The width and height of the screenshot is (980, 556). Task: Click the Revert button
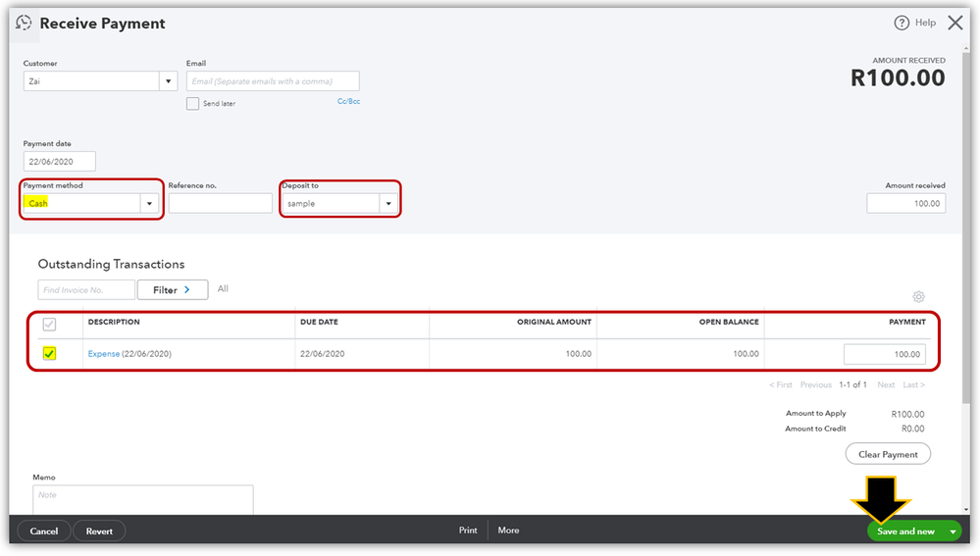pos(99,531)
